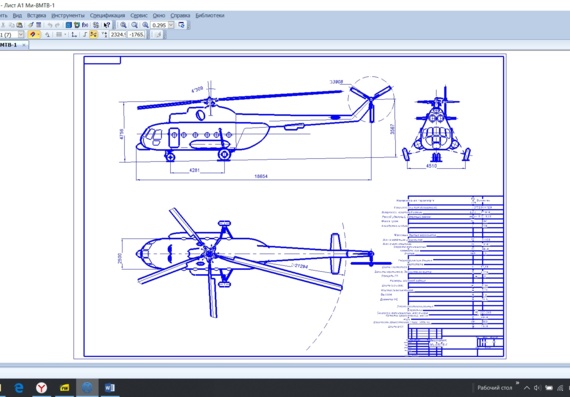Click the refresh view icon beside the zoom box
This screenshot has width=570, height=397.
(x=181, y=25)
